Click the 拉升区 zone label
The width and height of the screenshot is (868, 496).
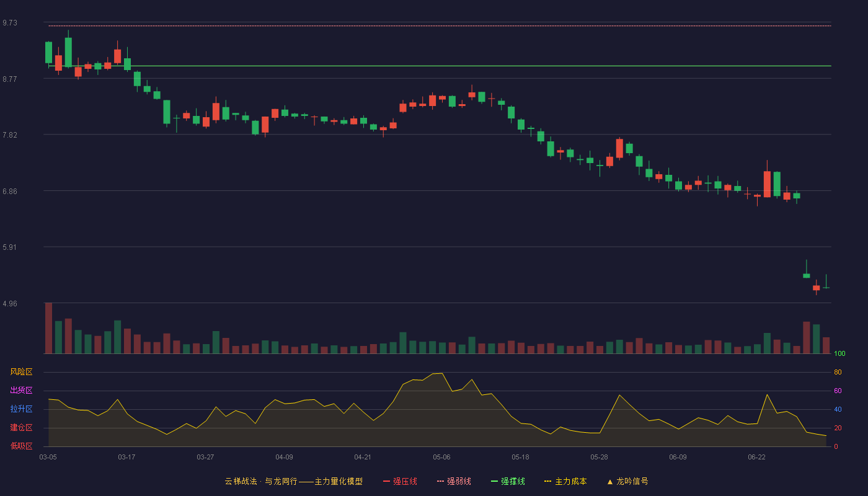(22, 409)
